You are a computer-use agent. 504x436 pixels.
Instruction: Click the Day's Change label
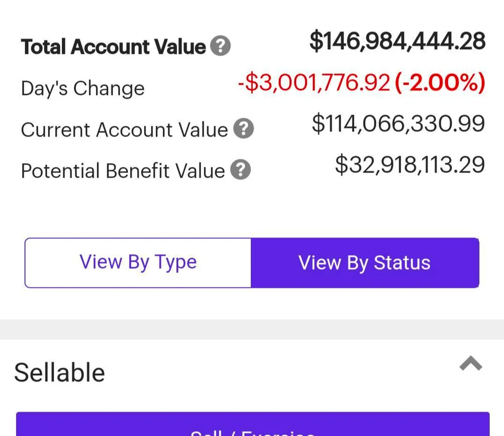point(83,89)
